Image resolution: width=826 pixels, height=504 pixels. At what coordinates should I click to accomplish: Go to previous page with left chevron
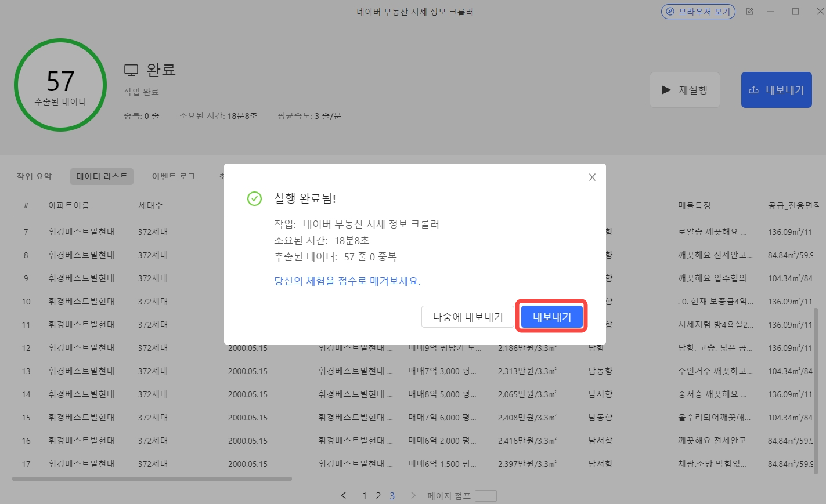[x=344, y=495]
